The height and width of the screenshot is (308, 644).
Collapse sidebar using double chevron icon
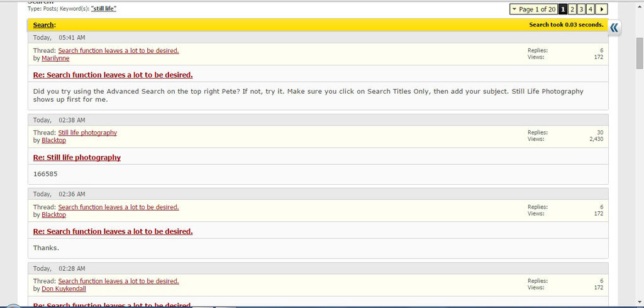614,27
